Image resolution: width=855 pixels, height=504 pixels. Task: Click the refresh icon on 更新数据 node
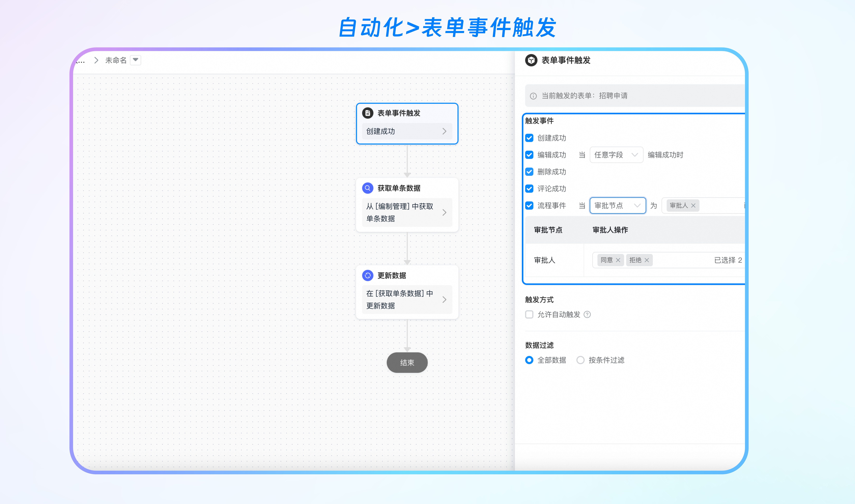point(368,275)
